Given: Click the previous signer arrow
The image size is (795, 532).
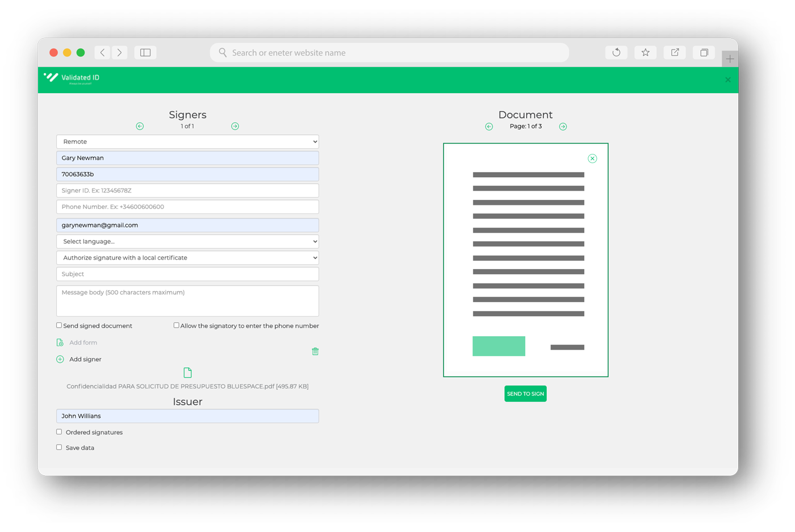Looking at the screenshot, I should [140, 126].
